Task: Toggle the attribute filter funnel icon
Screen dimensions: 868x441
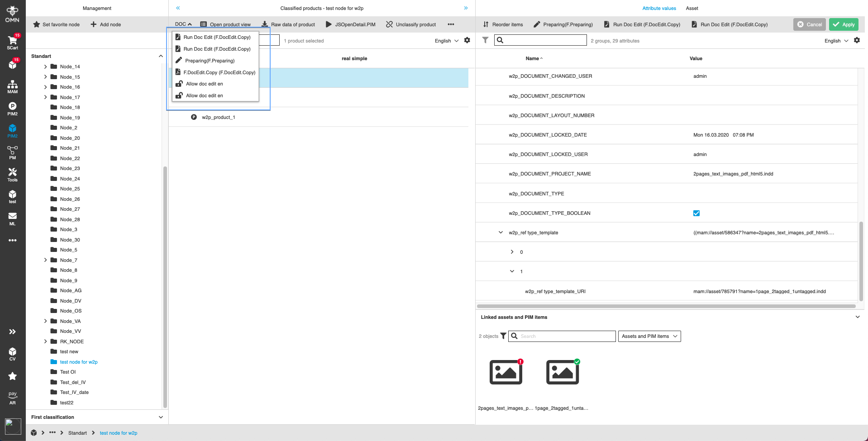Action: pyautogui.click(x=485, y=40)
